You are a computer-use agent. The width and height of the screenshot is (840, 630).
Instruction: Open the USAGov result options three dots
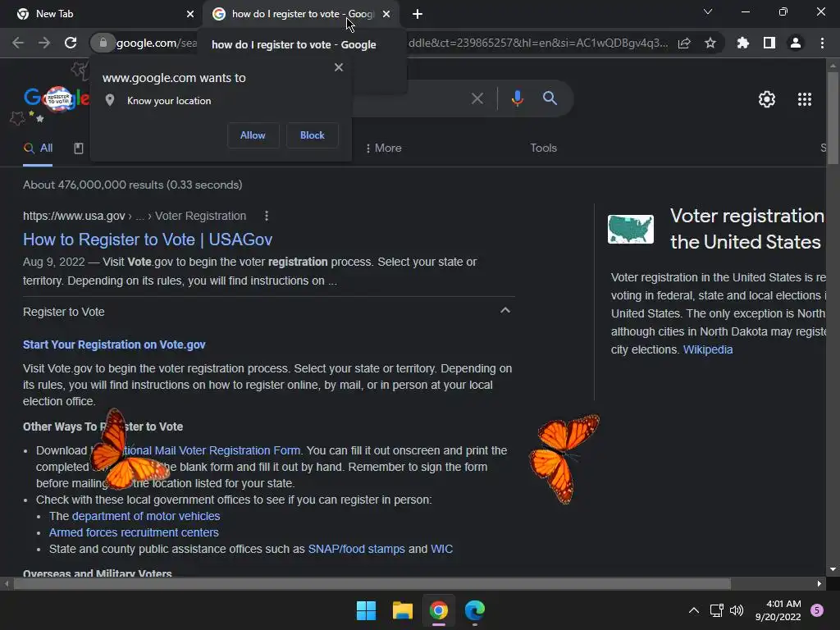(267, 216)
